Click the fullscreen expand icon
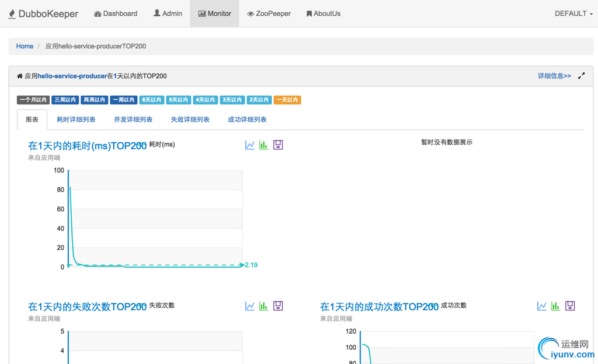This screenshot has height=364, width=598. 581,76
